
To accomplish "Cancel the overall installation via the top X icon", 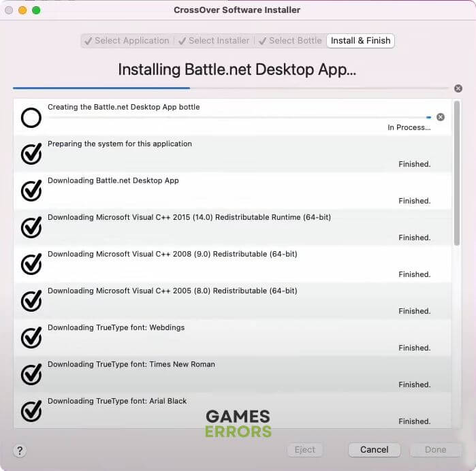I will click(x=458, y=88).
